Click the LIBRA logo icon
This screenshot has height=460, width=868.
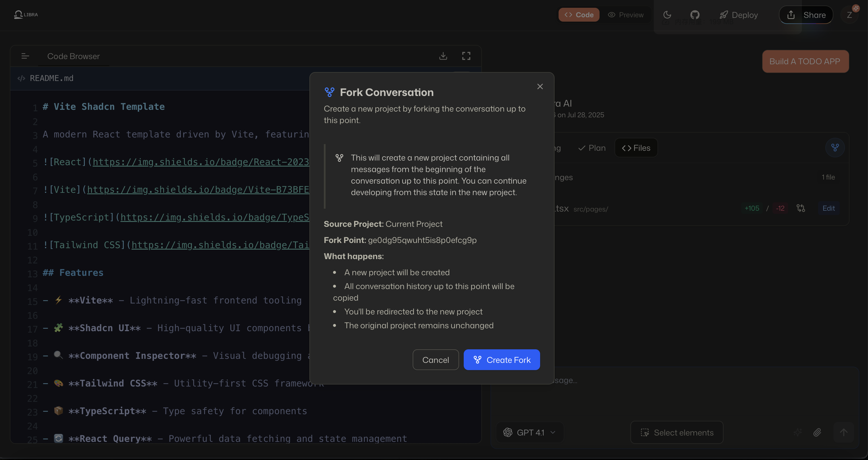(x=18, y=14)
